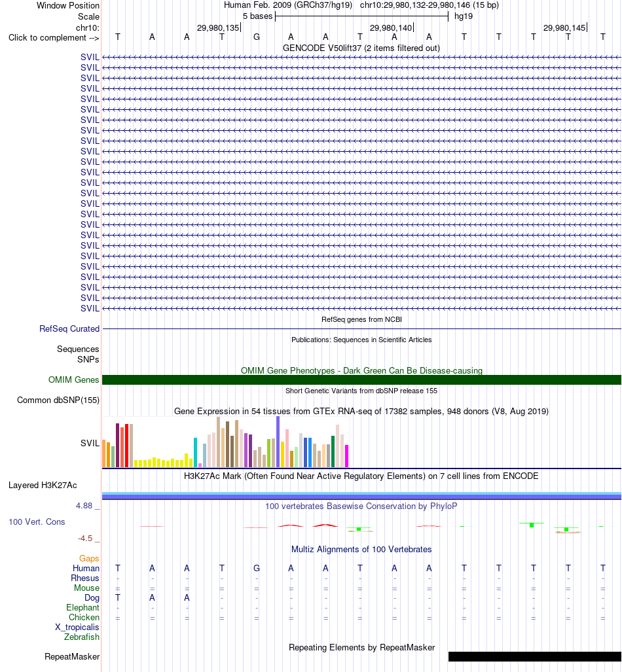Screen dimensions: 622x672
Task: Click the "Common dbSNP(155)" label
Action: click(x=58, y=400)
